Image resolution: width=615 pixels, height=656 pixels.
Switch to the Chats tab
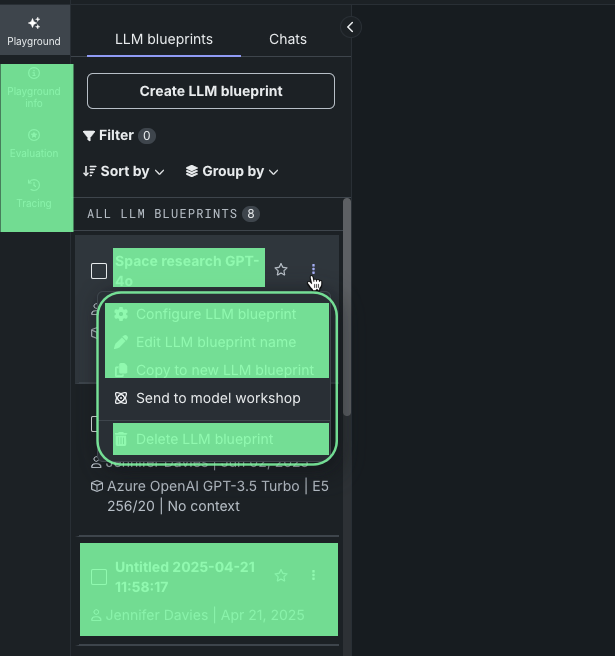(x=288, y=39)
